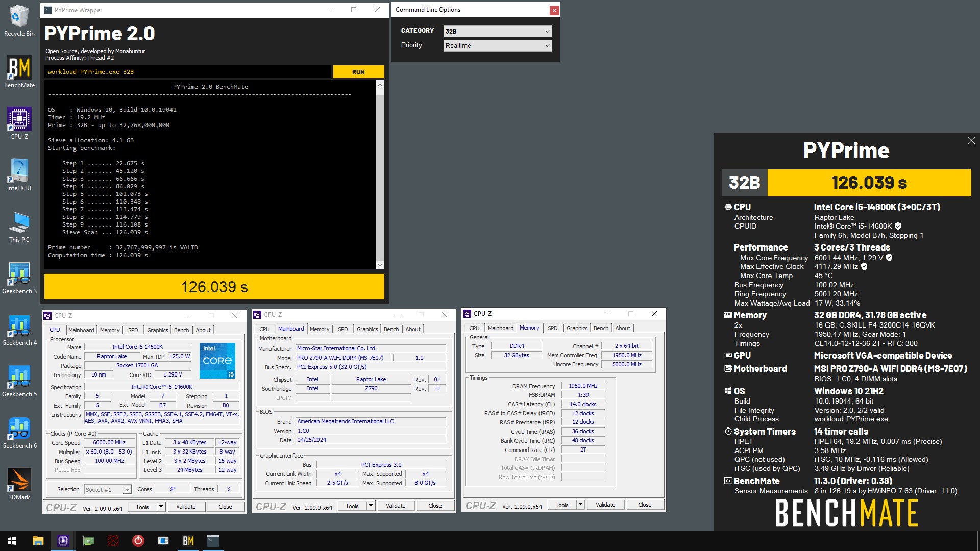Open Graphics tab in middle CPU-Z window
The image size is (980, 551).
click(367, 329)
